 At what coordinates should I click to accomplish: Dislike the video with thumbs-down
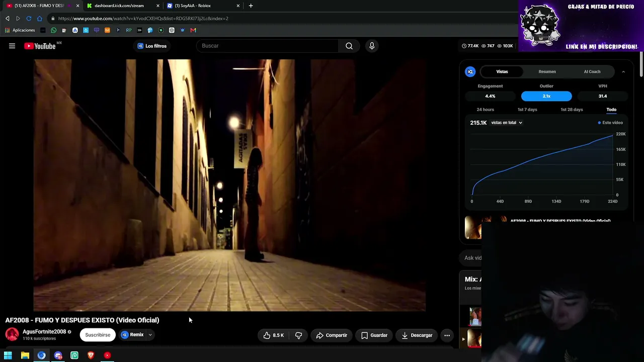pos(298,335)
